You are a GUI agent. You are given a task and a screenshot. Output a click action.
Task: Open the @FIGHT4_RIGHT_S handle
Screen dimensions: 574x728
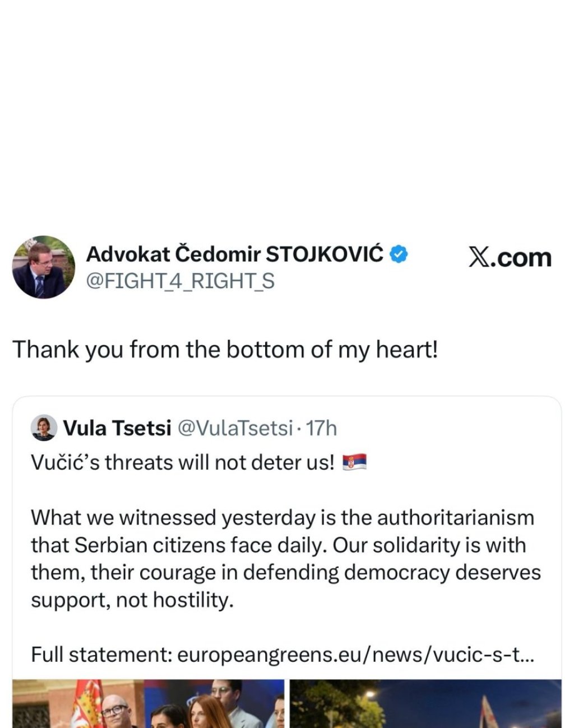point(180,281)
